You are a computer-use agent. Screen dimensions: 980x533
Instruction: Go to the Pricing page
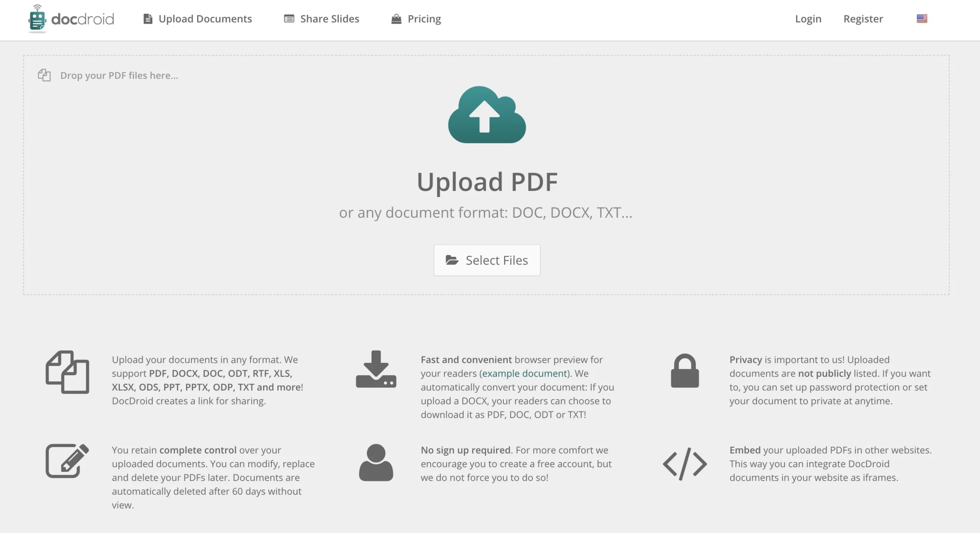(x=416, y=19)
